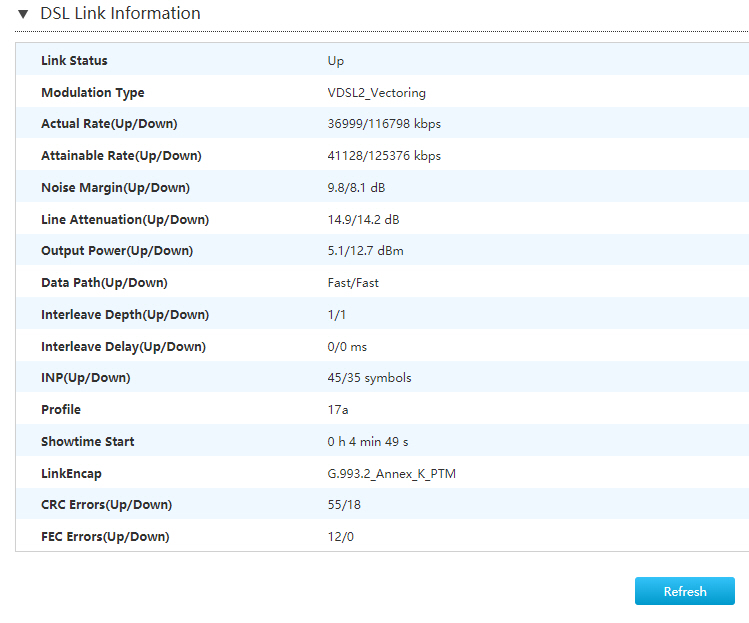Click the 41128/125376 kbps attainable rate value
The height and width of the screenshot is (623, 749).
(x=384, y=156)
